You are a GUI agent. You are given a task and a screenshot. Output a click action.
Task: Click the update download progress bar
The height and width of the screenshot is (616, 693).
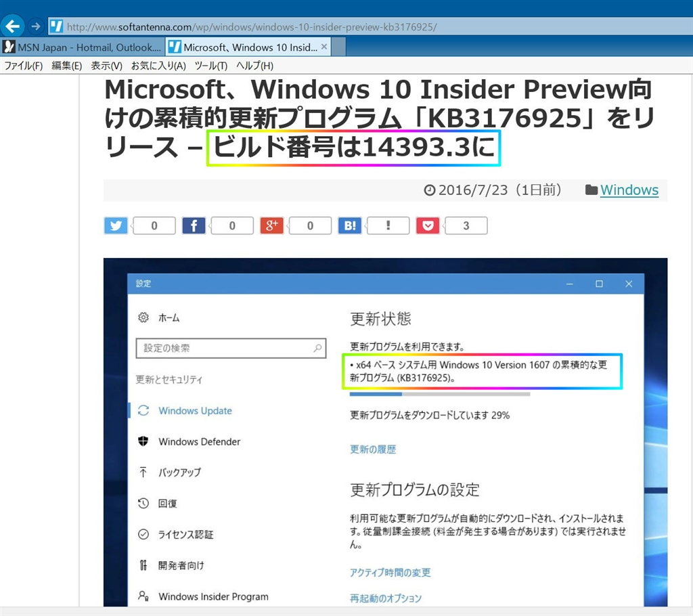440,393
